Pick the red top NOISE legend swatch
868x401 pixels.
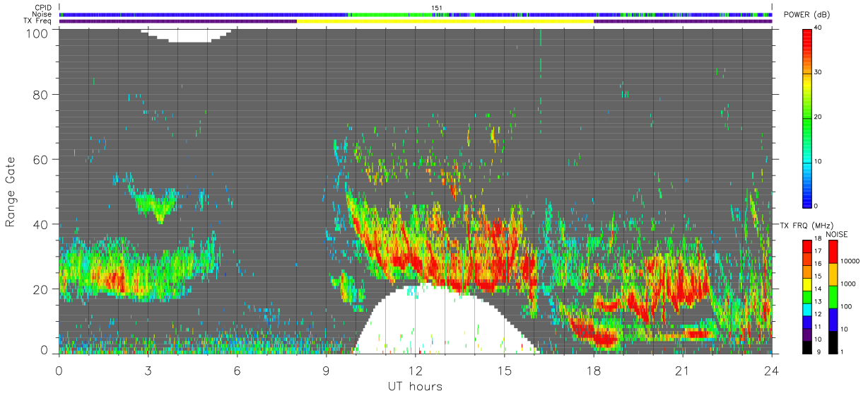click(x=833, y=250)
